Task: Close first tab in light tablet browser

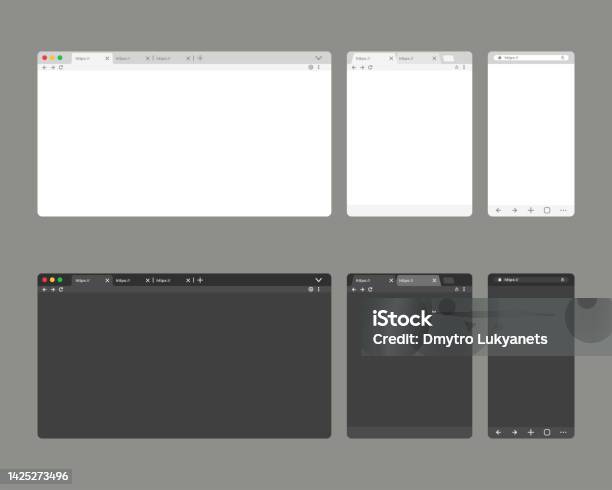Action: (391, 59)
